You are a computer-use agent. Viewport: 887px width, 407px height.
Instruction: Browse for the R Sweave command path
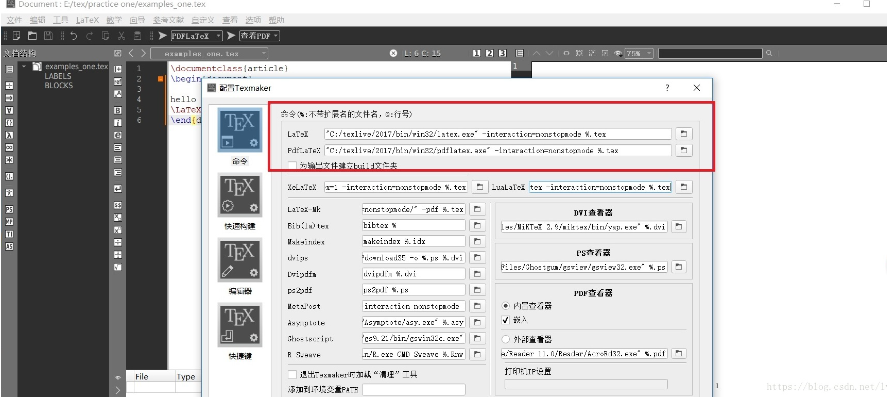(x=477, y=355)
